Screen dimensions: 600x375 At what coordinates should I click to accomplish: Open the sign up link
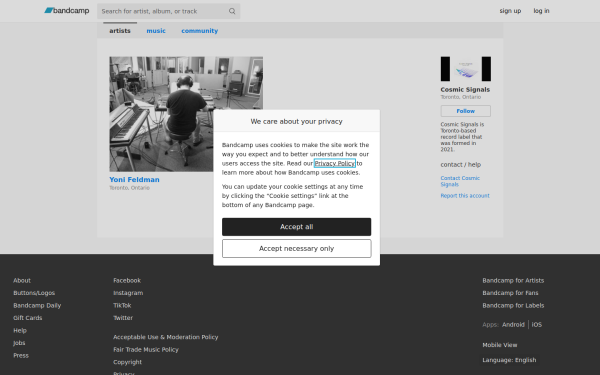point(510,11)
